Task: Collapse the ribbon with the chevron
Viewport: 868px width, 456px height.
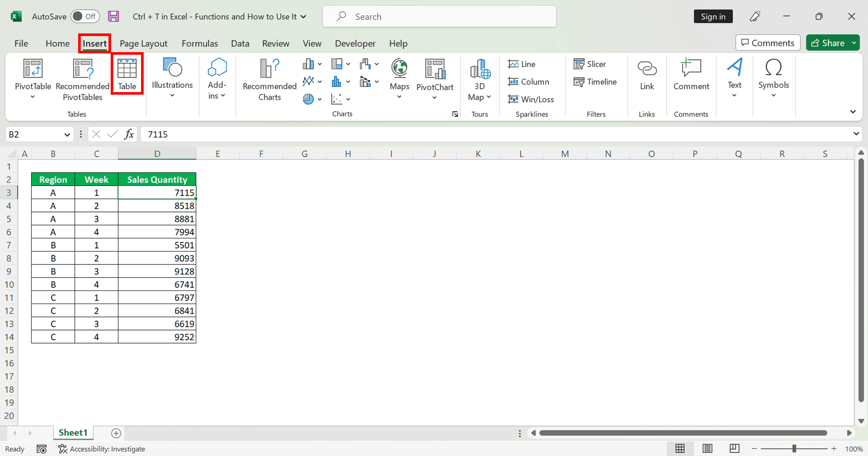Action: pos(853,112)
